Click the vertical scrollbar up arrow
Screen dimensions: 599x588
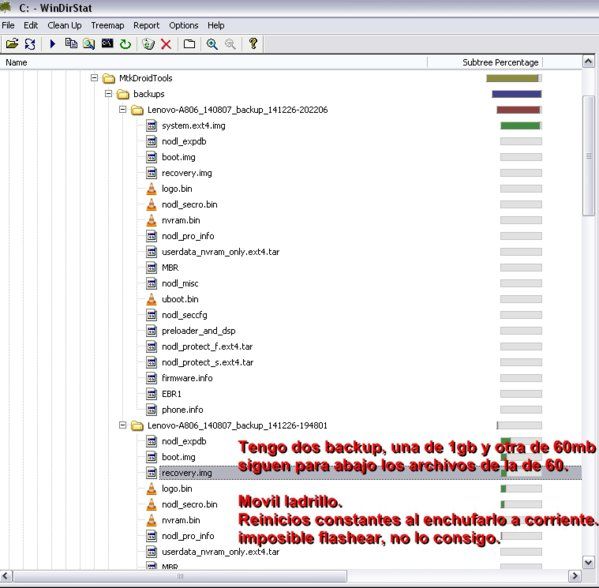click(x=588, y=62)
